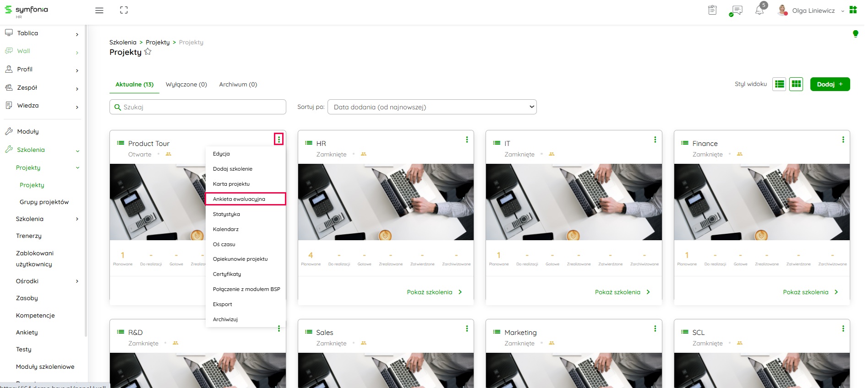Open three-dot menu on HR card
The width and height of the screenshot is (868, 388).
pos(467,140)
